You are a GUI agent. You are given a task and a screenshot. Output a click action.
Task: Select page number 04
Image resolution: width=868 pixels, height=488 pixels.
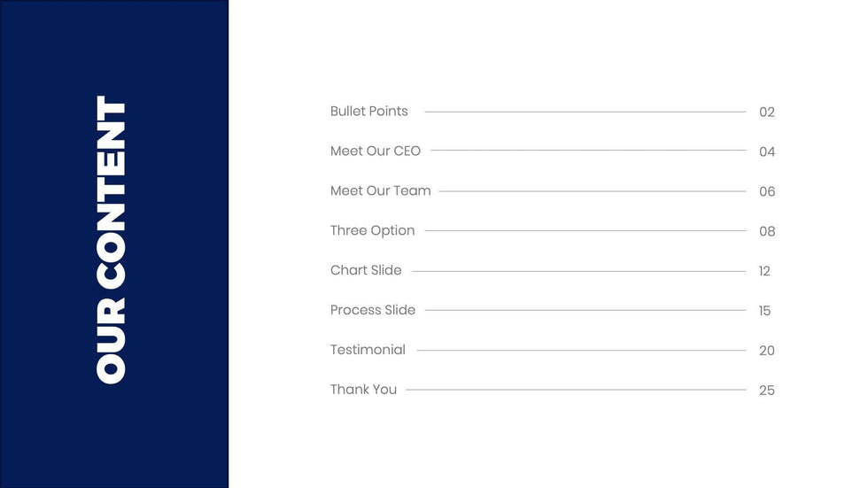[x=767, y=152]
